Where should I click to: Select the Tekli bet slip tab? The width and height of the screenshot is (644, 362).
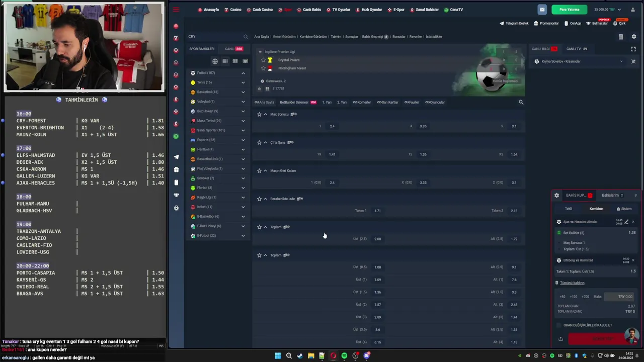point(569,209)
